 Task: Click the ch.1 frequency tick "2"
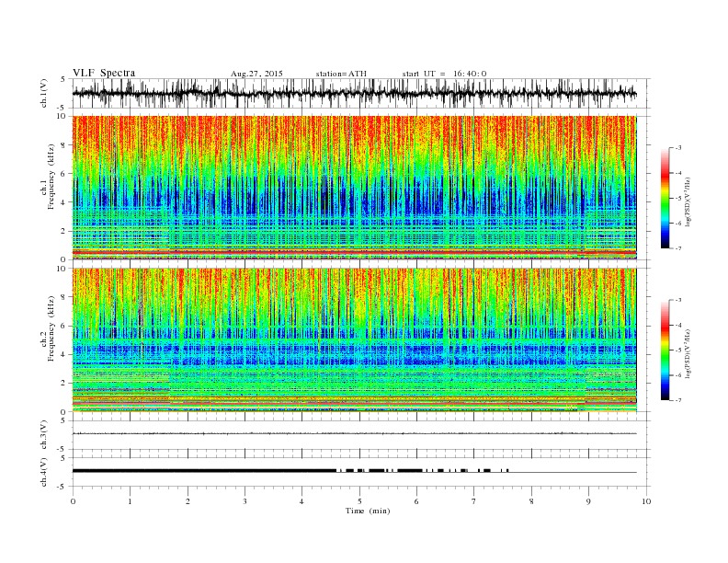[64, 231]
